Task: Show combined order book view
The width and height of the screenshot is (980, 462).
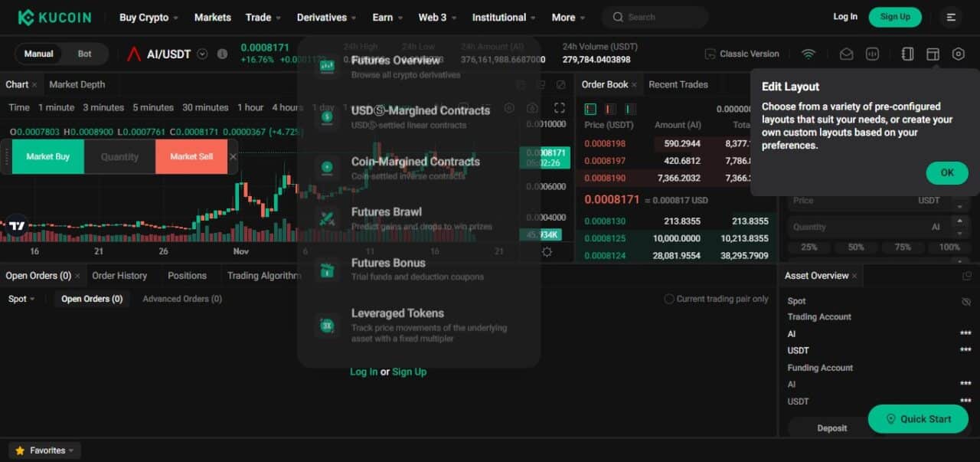Action: coord(590,109)
